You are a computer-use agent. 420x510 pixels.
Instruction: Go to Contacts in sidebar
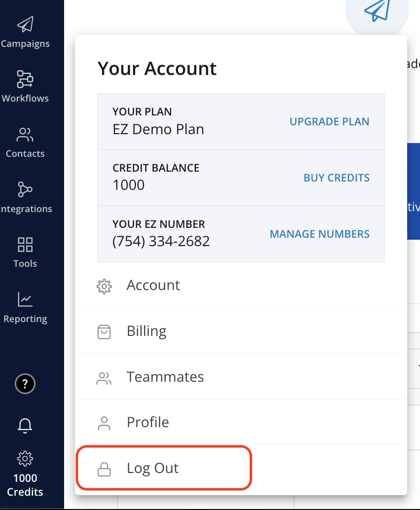coord(25,142)
